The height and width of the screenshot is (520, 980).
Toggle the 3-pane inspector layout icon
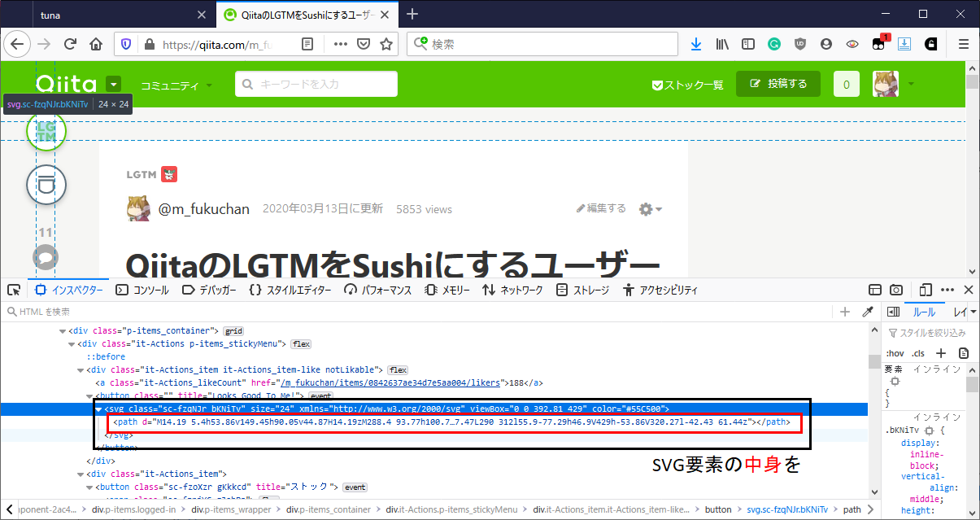click(x=892, y=312)
